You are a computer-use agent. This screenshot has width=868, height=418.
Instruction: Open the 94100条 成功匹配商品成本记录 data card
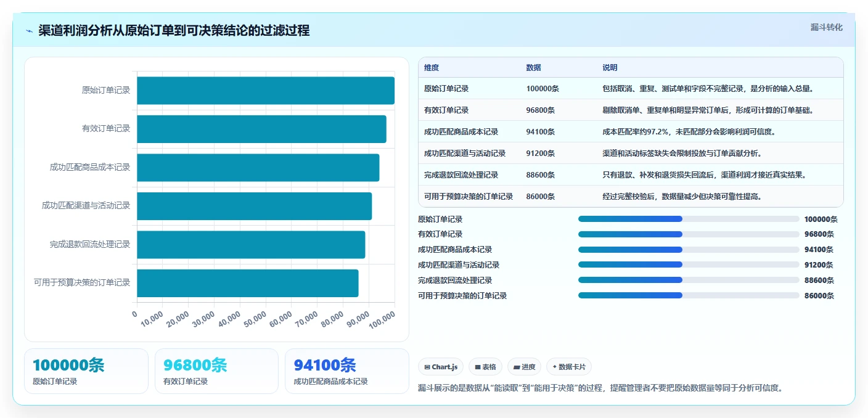(347, 371)
